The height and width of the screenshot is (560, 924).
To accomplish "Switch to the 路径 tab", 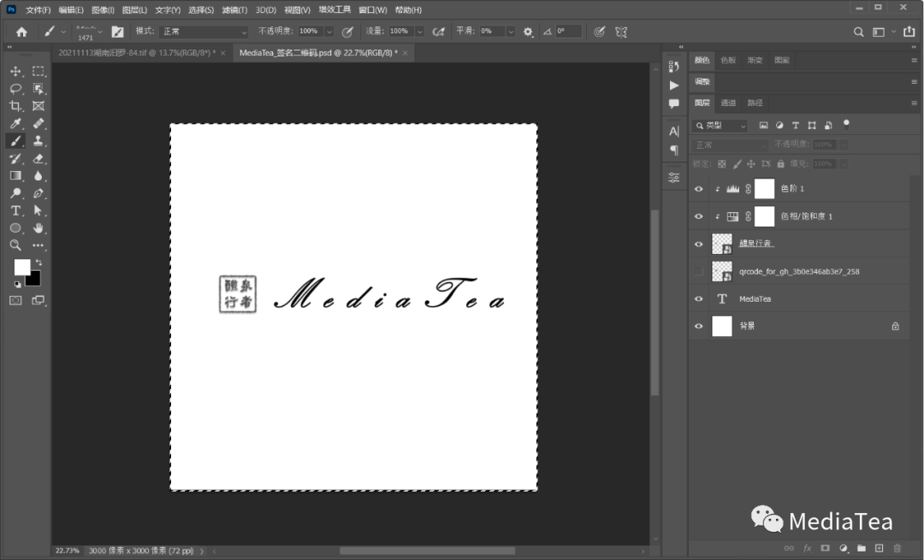I will [x=755, y=103].
